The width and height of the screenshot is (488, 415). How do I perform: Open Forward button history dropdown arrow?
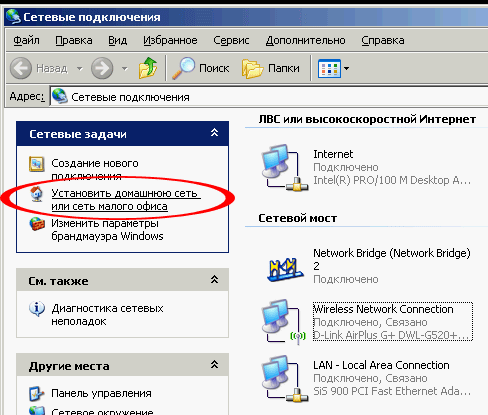pos(125,69)
